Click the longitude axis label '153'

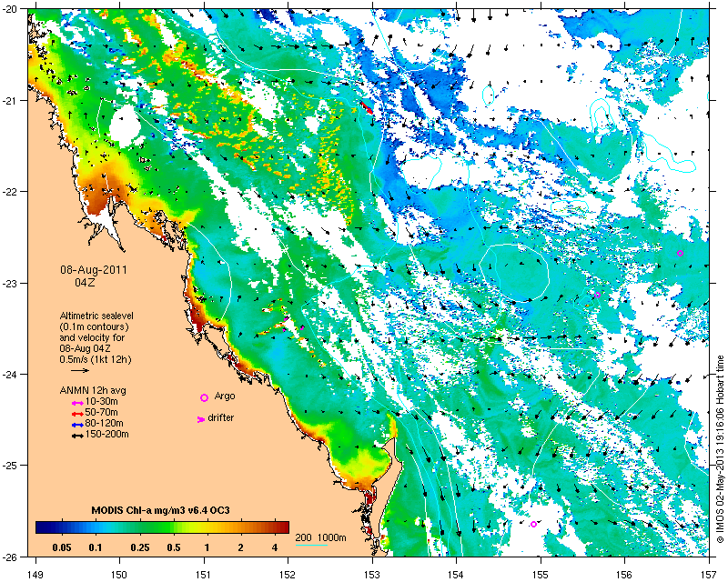pyautogui.click(x=372, y=574)
